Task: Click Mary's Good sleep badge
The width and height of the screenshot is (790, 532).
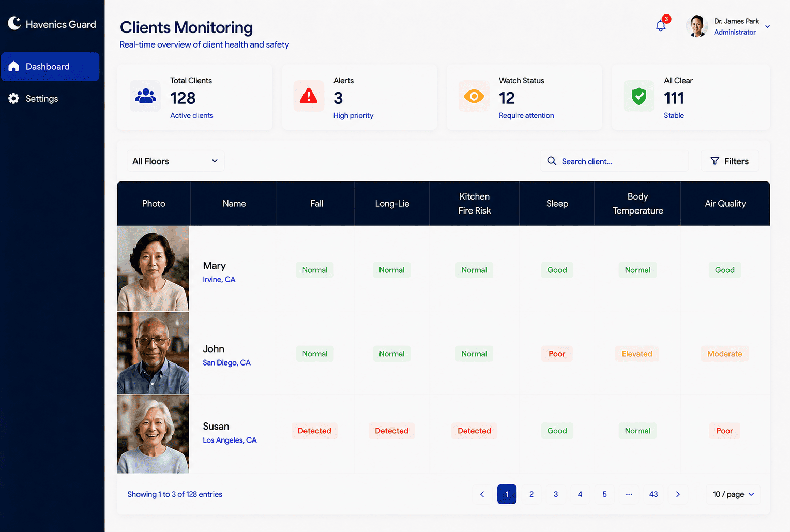Action: [557, 270]
